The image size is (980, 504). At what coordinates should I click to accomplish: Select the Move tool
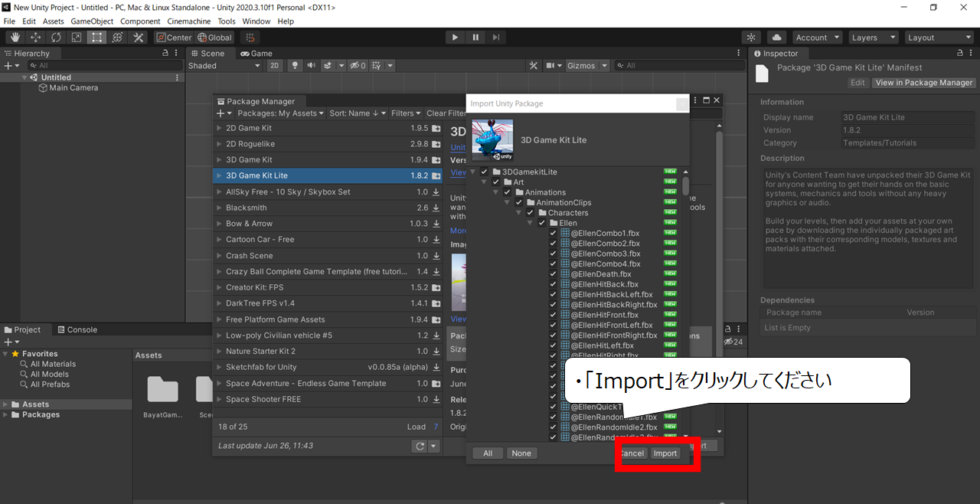point(36,38)
